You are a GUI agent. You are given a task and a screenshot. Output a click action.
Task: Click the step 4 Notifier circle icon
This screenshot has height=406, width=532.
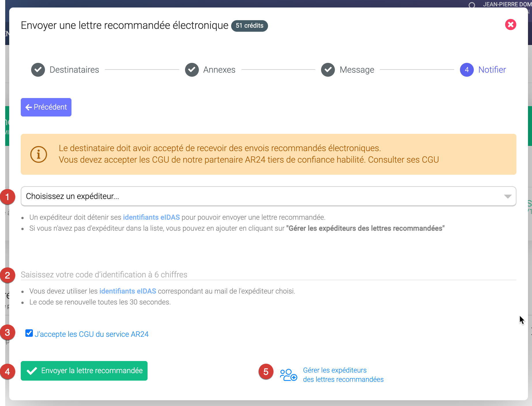click(467, 70)
